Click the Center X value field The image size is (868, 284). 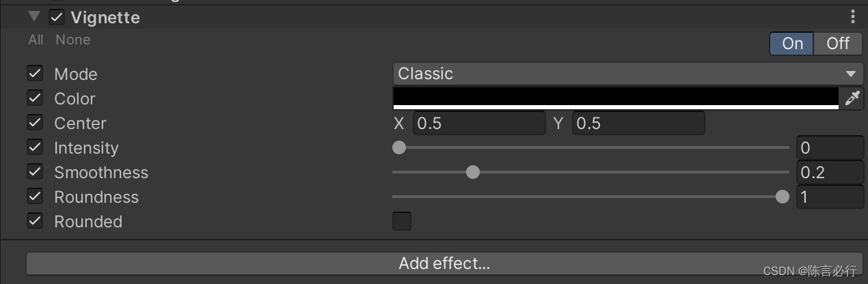(x=478, y=123)
